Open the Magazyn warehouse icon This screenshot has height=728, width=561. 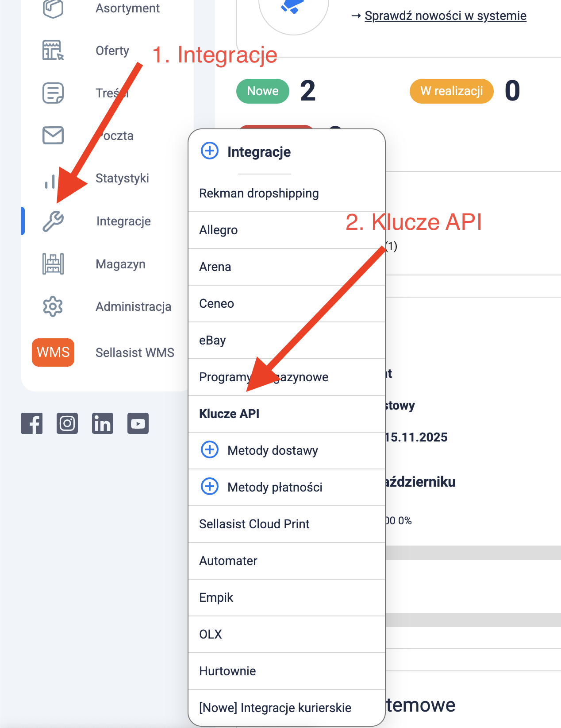click(53, 264)
